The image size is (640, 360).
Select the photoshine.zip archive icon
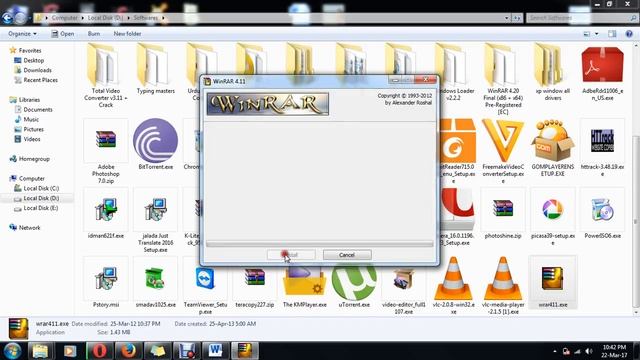tap(503, 208)
